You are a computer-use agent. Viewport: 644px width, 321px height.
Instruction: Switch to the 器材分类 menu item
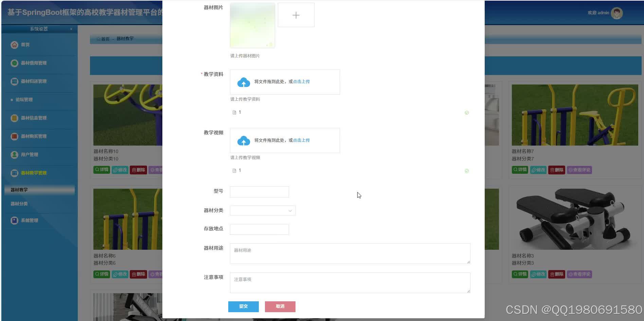(19, 204)
